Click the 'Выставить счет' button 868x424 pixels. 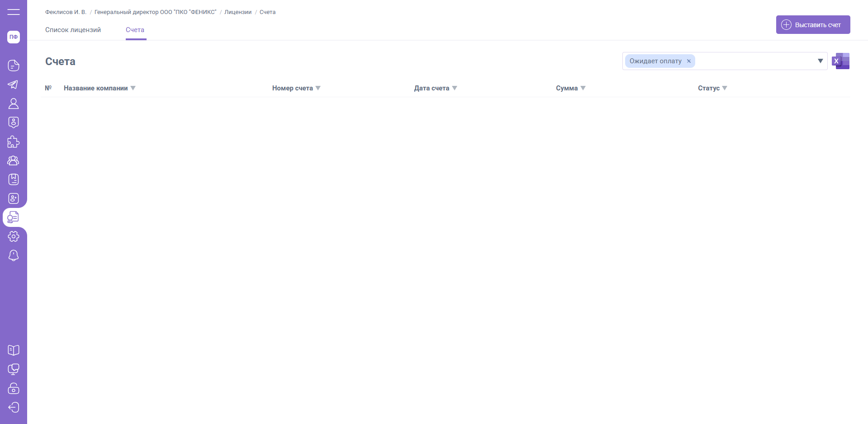point(813,25)
